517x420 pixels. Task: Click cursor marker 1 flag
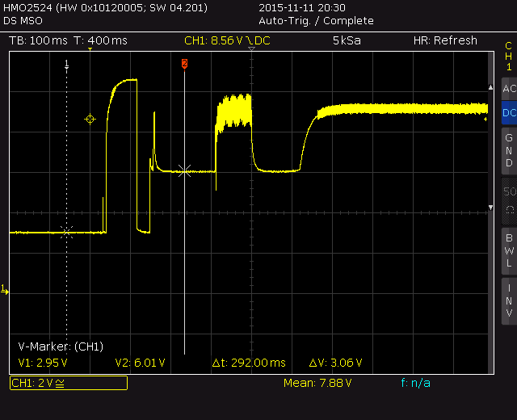pos(66,64)
